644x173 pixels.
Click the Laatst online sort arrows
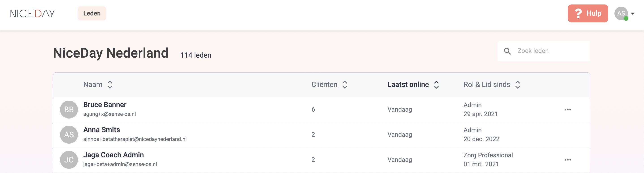point(436,85)
